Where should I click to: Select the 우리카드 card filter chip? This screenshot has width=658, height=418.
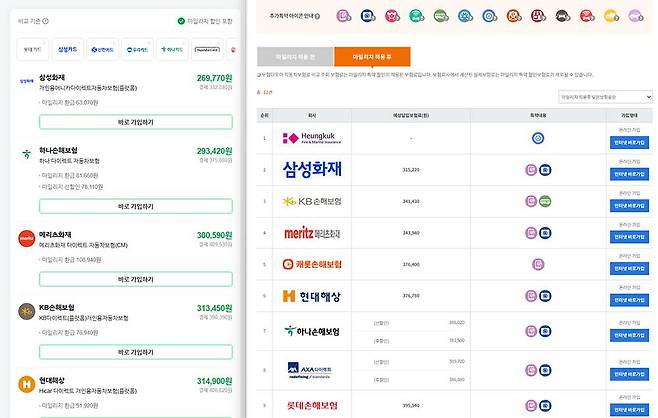tap(137, 50)
